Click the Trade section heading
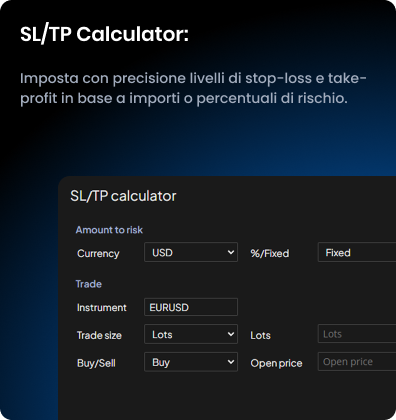This screenshot has width=396, height=420. [89, 284]
